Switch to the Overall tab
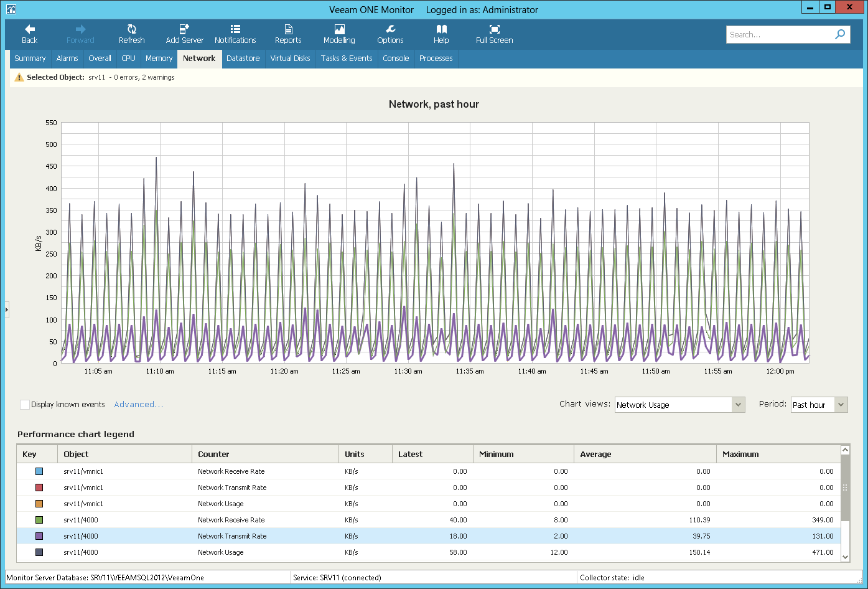This screenshot has height=589, width=868. [100, 59]
